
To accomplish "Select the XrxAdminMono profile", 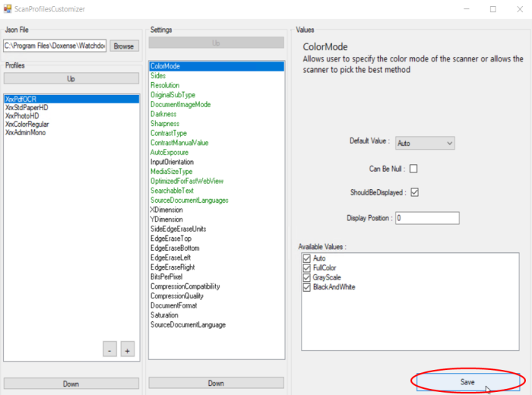I will tap(26, 132).
